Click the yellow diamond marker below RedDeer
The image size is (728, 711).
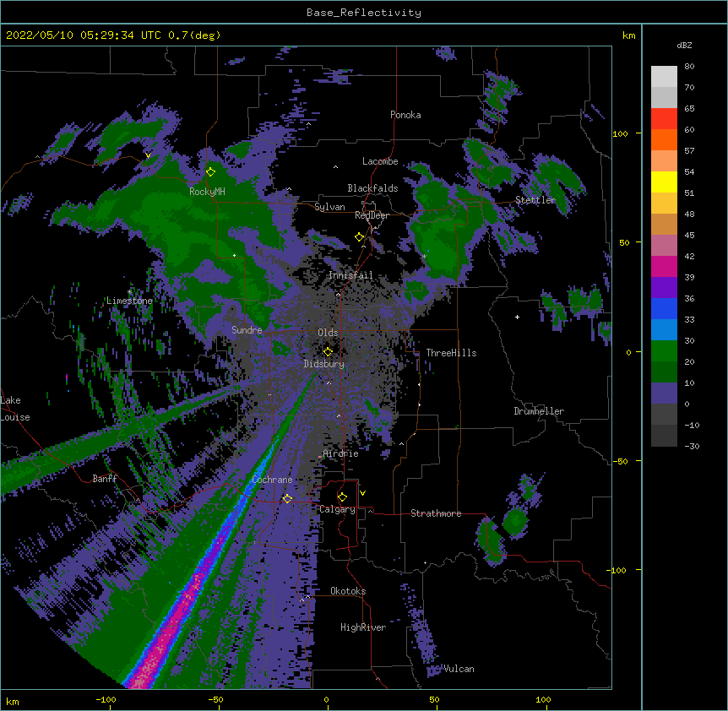click(x=360, y=236)
